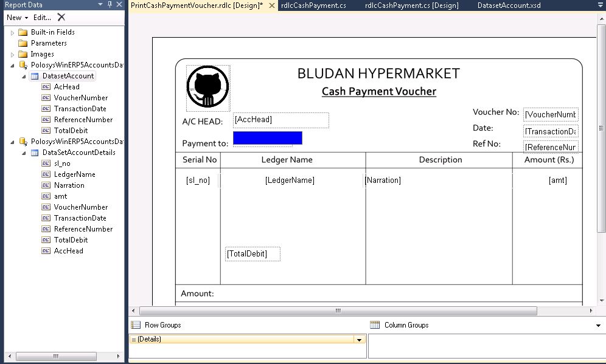606x364 pixels.
Task: Delete the selected Report Data item
Action: 61,18
